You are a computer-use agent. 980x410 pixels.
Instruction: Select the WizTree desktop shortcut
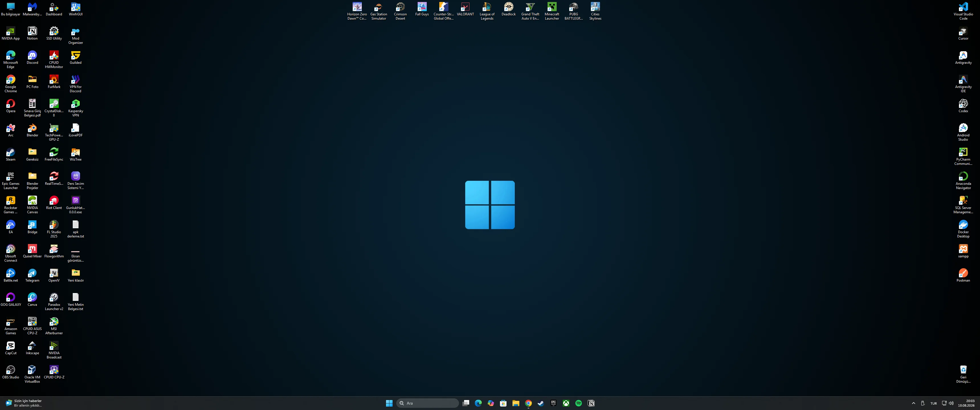pos(76,154)
